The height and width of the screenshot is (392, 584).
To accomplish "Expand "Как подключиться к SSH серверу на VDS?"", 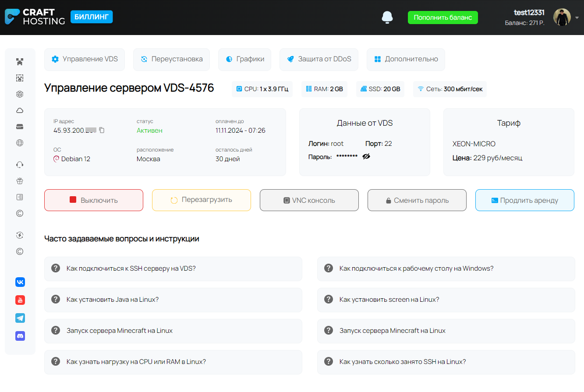I will pyautogui.click(x=173, y=268).
